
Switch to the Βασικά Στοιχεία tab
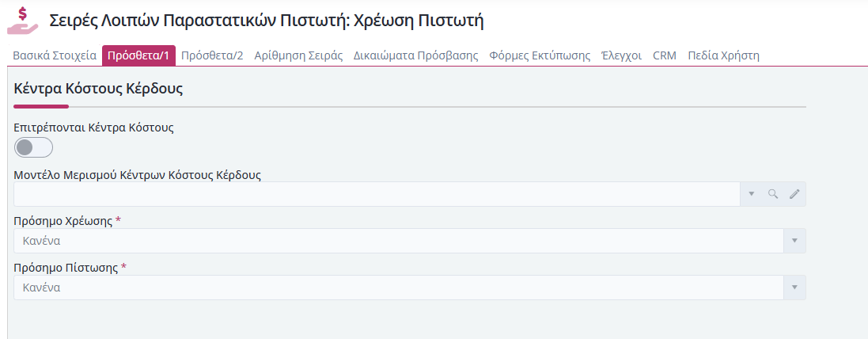pos(55,56)
